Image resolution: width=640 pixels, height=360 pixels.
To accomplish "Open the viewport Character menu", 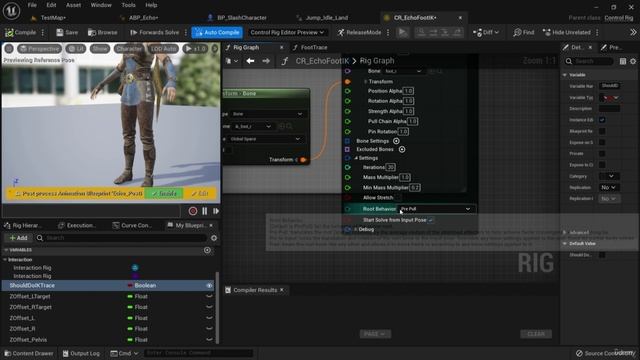I will coord(129,49).
